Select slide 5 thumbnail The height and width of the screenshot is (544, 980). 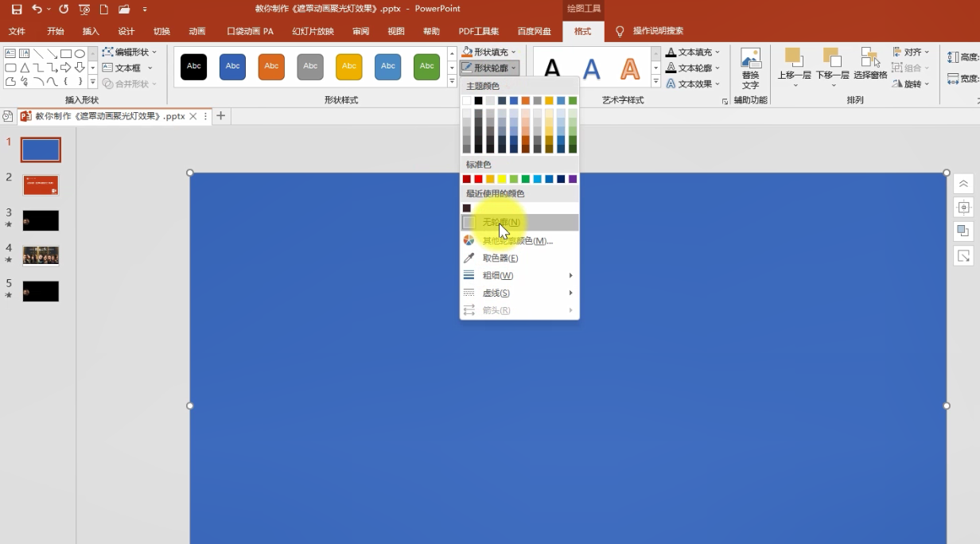click(x=41, y=291)
